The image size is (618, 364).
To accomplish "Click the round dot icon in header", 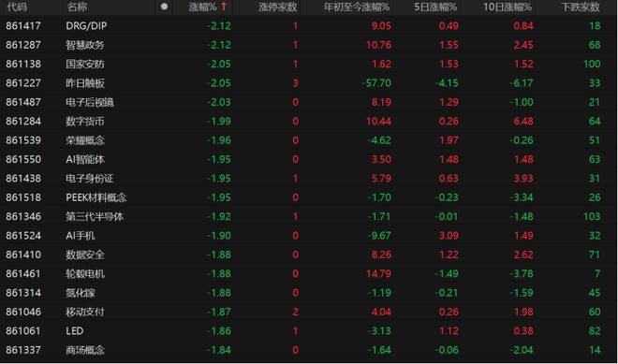I will [165, 7].
